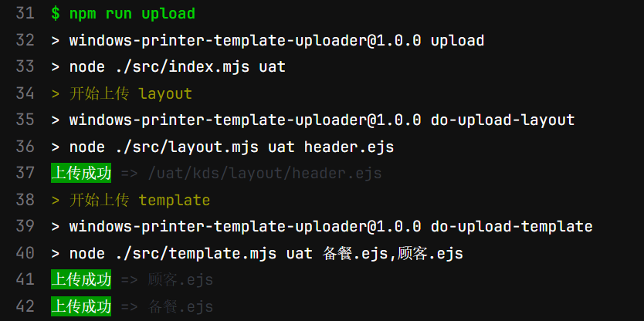644x321 pixels.
Task: Click the green 上传成功 badge on line 41
Action: [x=81, y=280]
